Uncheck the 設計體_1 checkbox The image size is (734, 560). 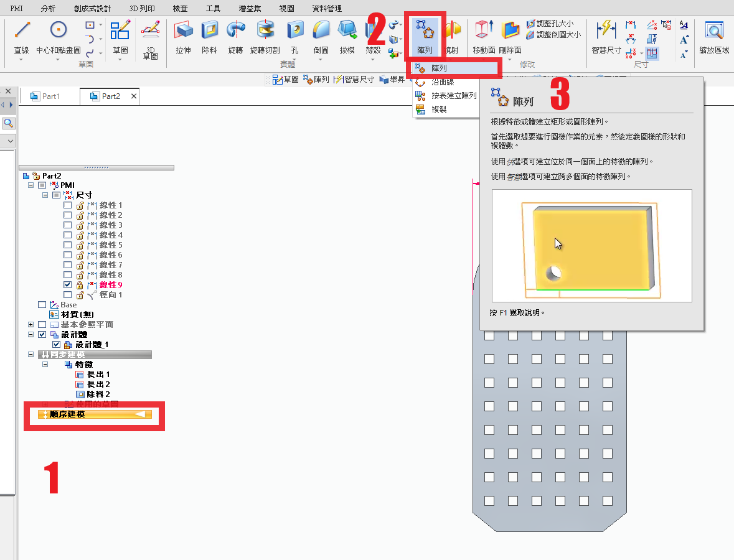point(57,344)
